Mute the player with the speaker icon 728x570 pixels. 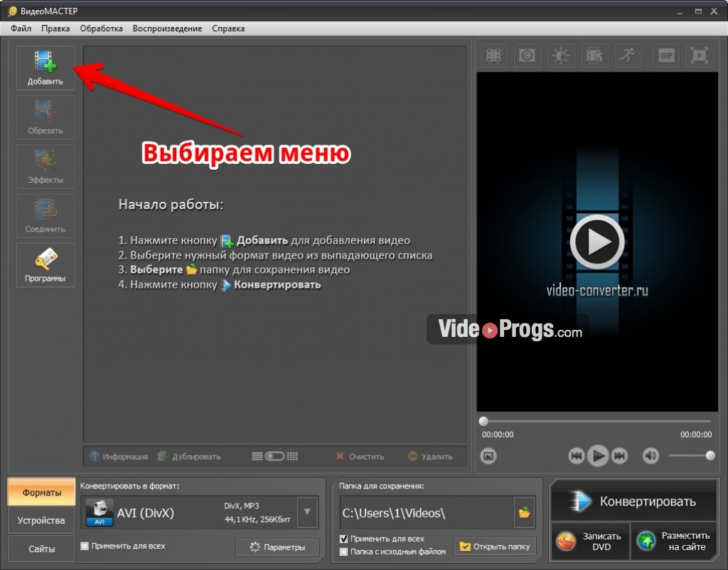(x=651, y=456)
